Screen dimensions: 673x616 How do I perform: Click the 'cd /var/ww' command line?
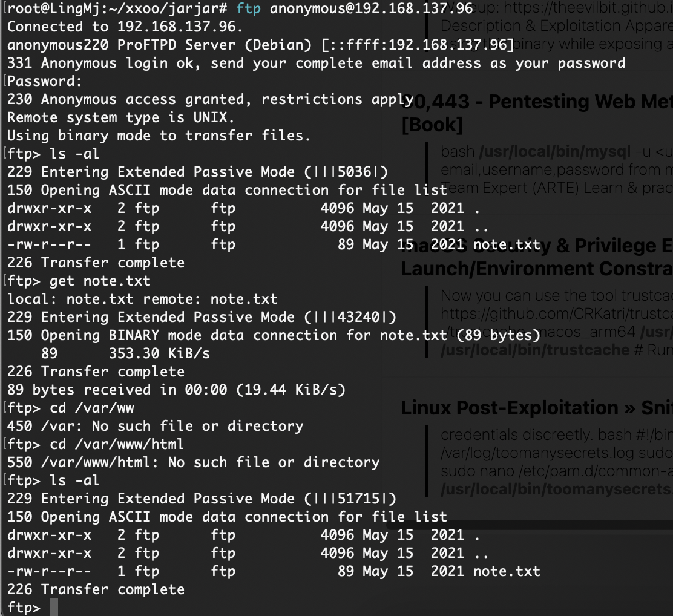coord(92,408)
